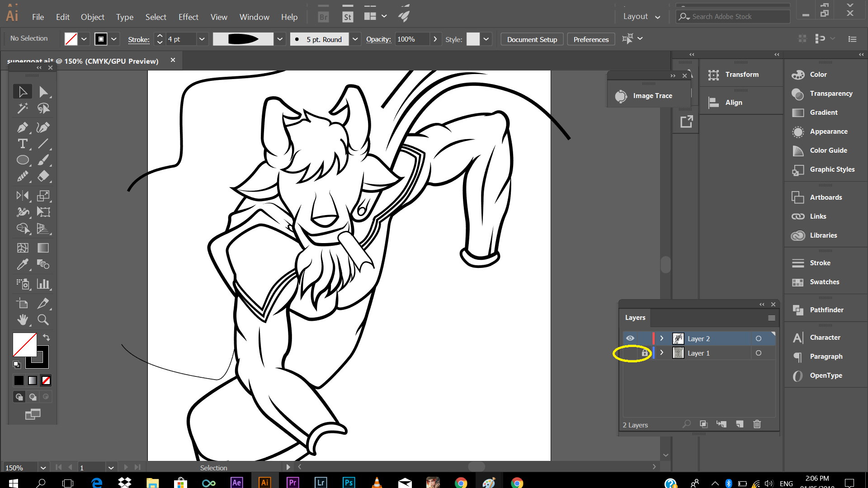Screen dimensions: 868x488
Task: Select the Eraser tool
Action: tap(43, 176)
